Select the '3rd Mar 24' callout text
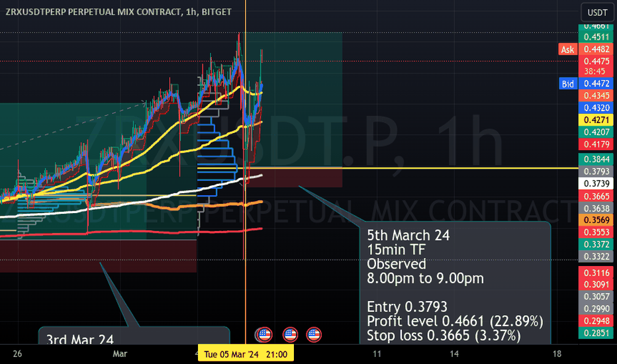Viewport: 617px width, 364px height. click(80, 340)
